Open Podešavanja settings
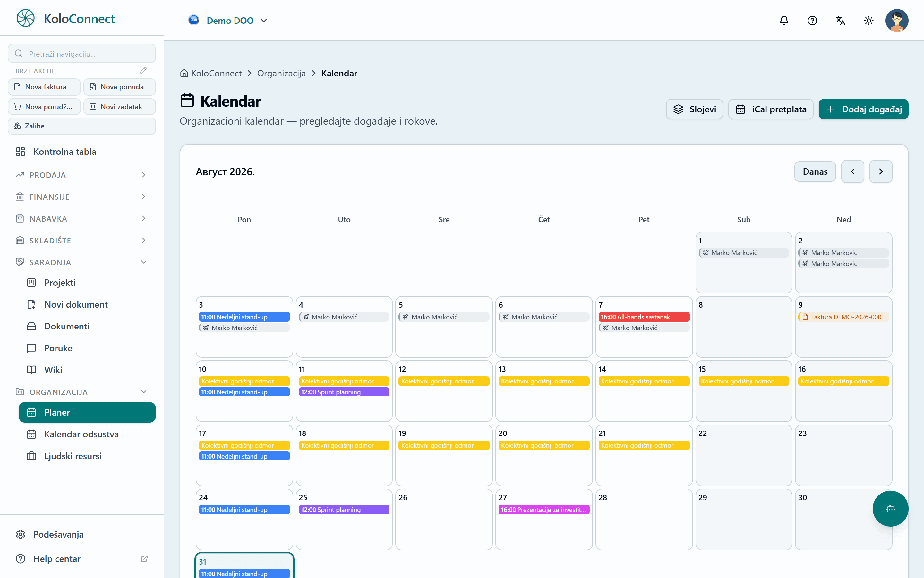 [x=82, y=534]
